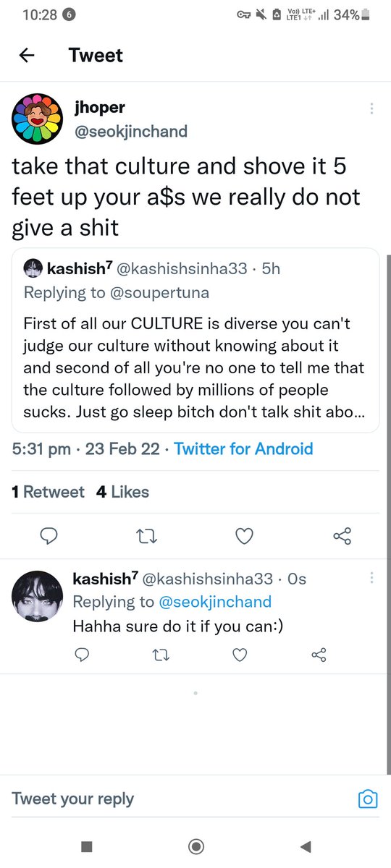Image resolution: width=391 pixels, height=868 pixels.
Task: Like kashish's reply with the heart
Action: 240,655
